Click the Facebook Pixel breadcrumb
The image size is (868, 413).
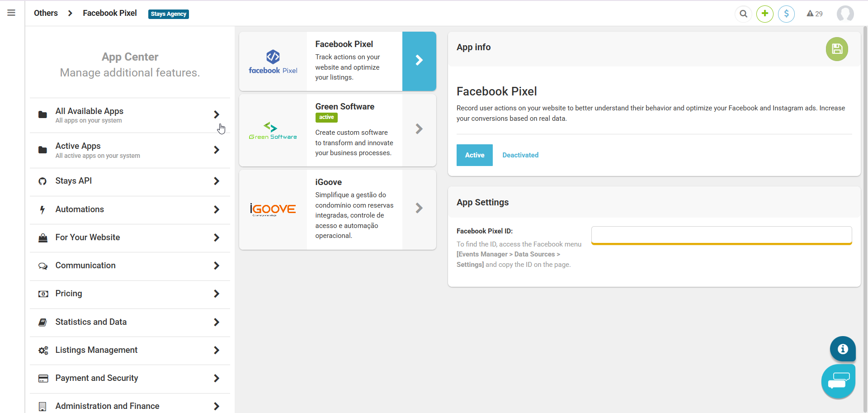coord(110,13)
